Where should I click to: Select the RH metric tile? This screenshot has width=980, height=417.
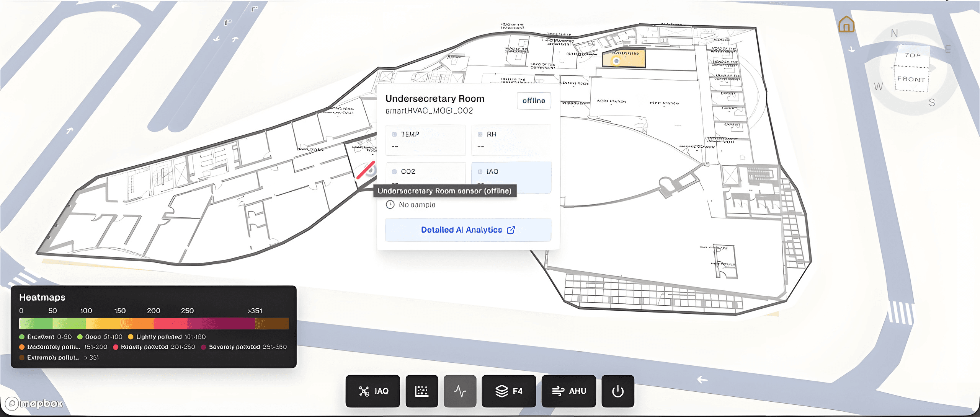[x=511, y=140]
